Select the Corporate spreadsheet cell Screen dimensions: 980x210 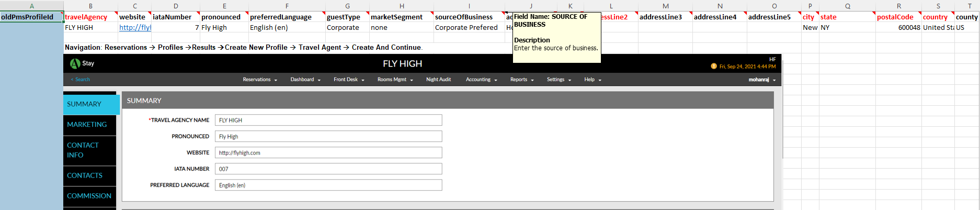click(347, 27)
